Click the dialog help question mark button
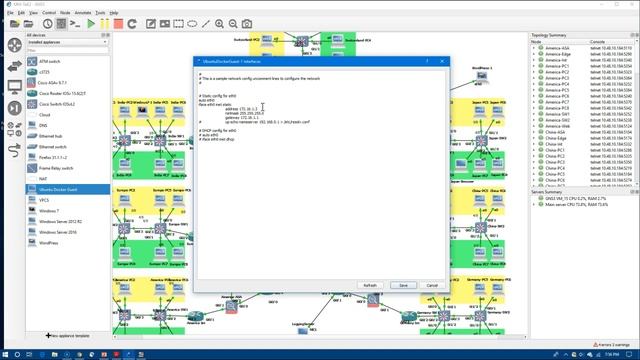This screenshot has height=360, width=640. click(427, 61)
